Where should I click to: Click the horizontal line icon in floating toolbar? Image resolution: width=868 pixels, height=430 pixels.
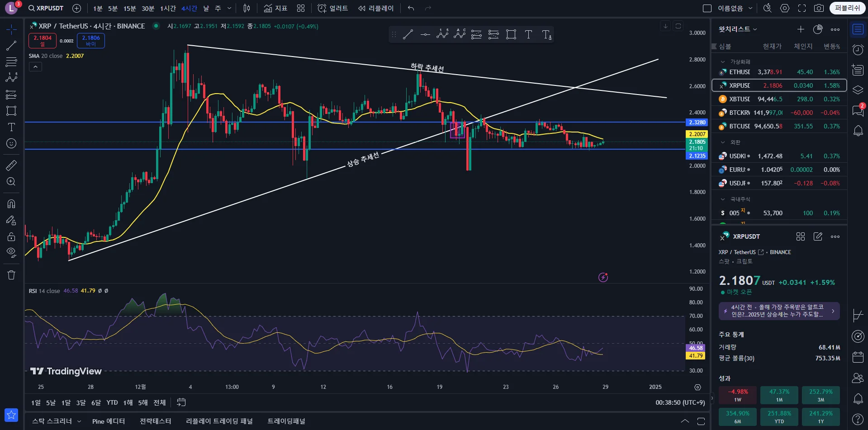coord(425,34)
